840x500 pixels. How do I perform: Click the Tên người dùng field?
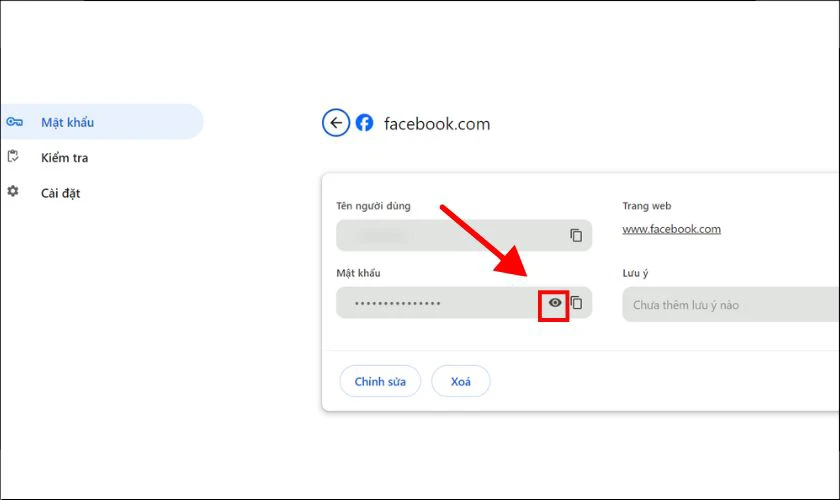point(464,235)
